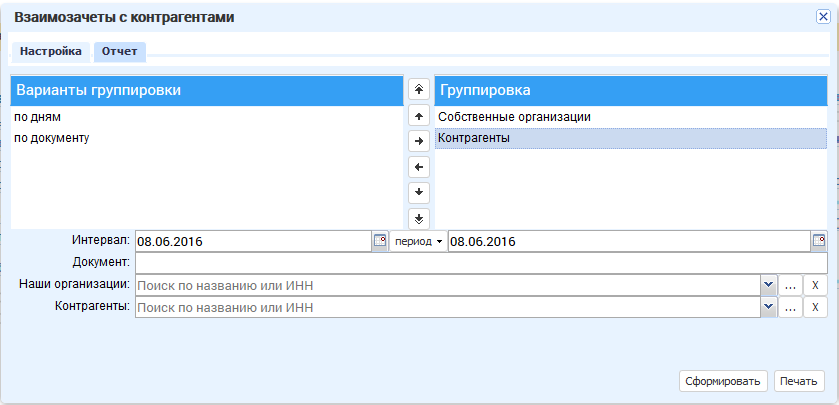The width and height of the screenshot is (839, 405).
Task: Move selected grouping to the very top
Action: tap(419, 89)
